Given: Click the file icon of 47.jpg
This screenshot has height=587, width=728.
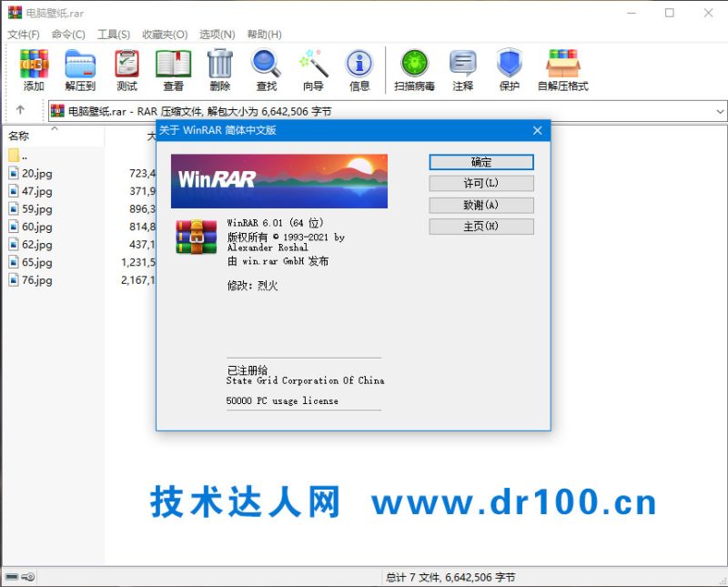Looking at the screenshot, I should 14,191.
